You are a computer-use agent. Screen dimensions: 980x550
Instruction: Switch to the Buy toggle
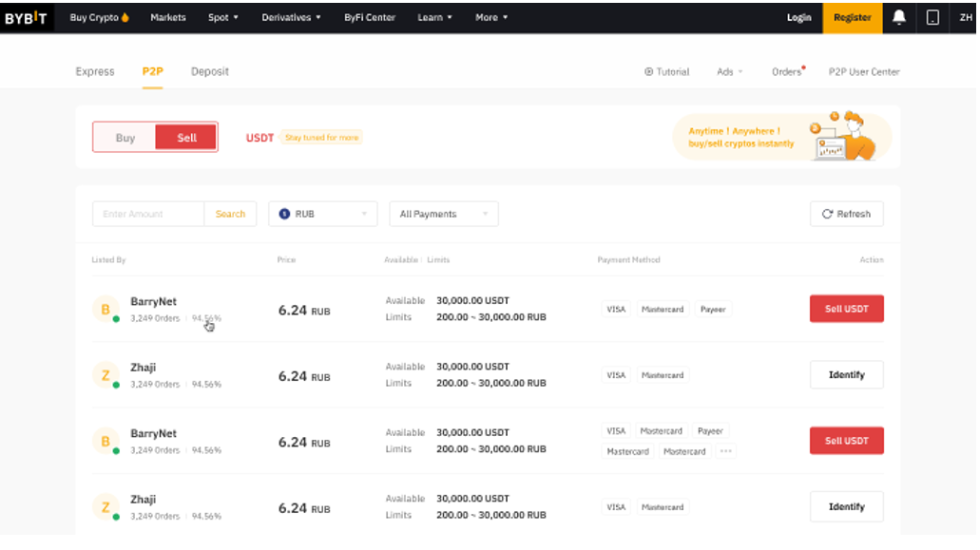tap(125, 138)
